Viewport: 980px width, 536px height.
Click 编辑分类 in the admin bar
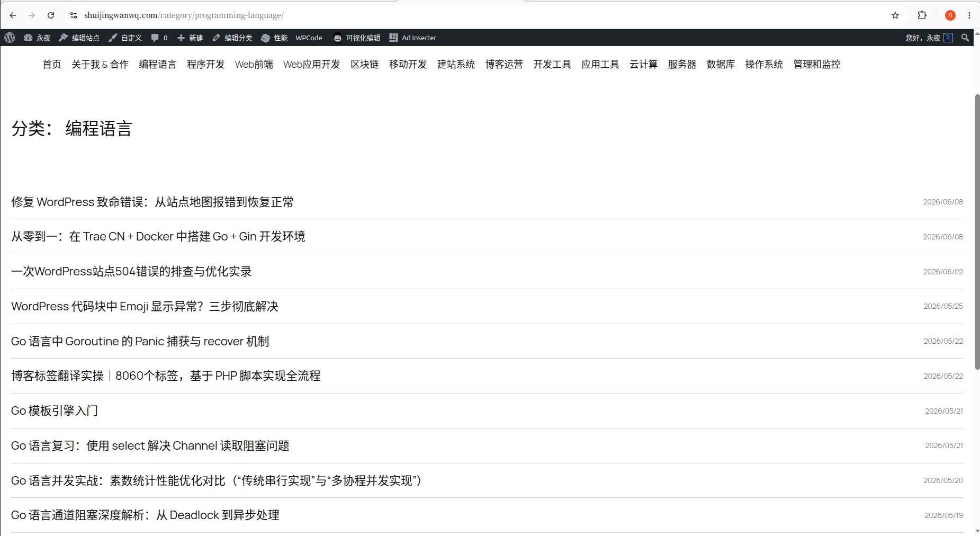tap(232, 38)
